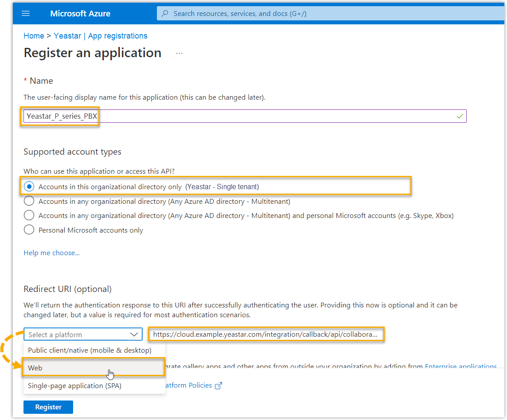Screen dimensions: 507x420
Task: Click the external link icon near Platform Policies
Action: coord(218,385)
